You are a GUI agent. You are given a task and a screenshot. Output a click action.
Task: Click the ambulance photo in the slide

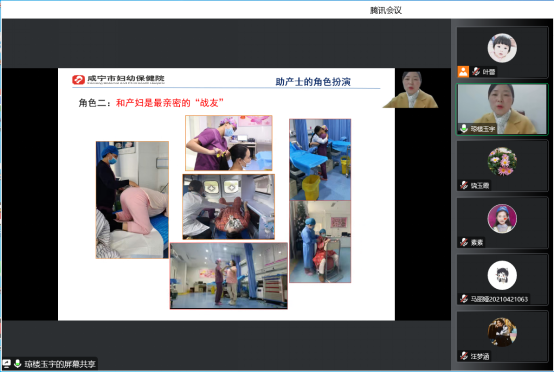pyautogui.click(x=229, y=206)
